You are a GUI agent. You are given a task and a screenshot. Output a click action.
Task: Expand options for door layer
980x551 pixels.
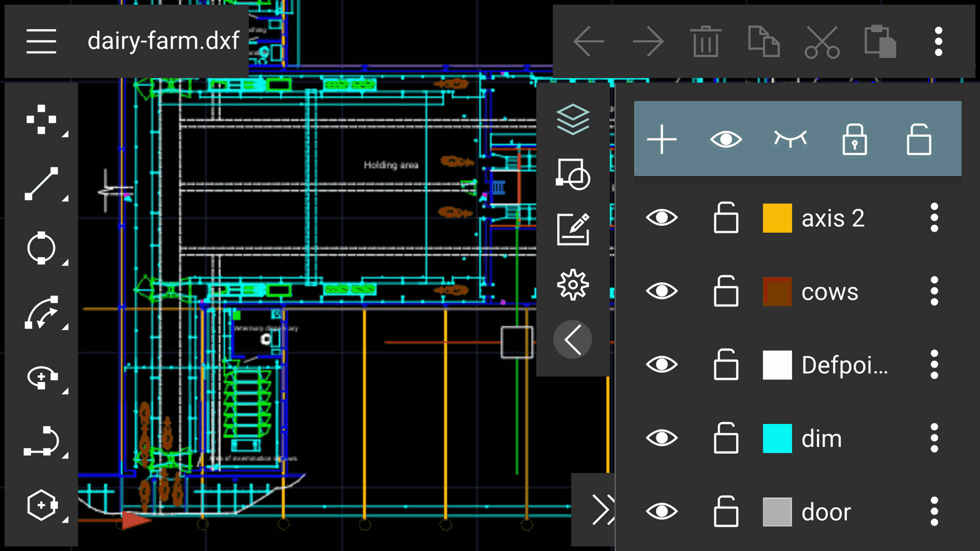(x=936, y=511)
